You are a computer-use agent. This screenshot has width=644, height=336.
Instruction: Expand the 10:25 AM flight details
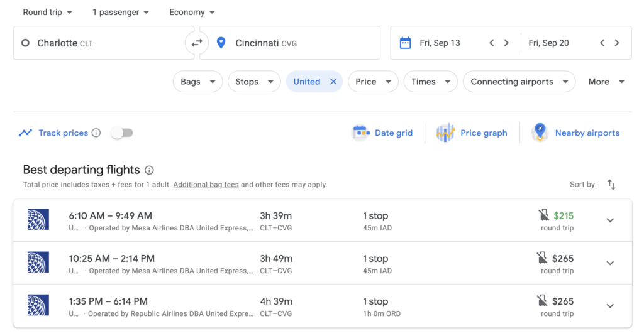610,263
